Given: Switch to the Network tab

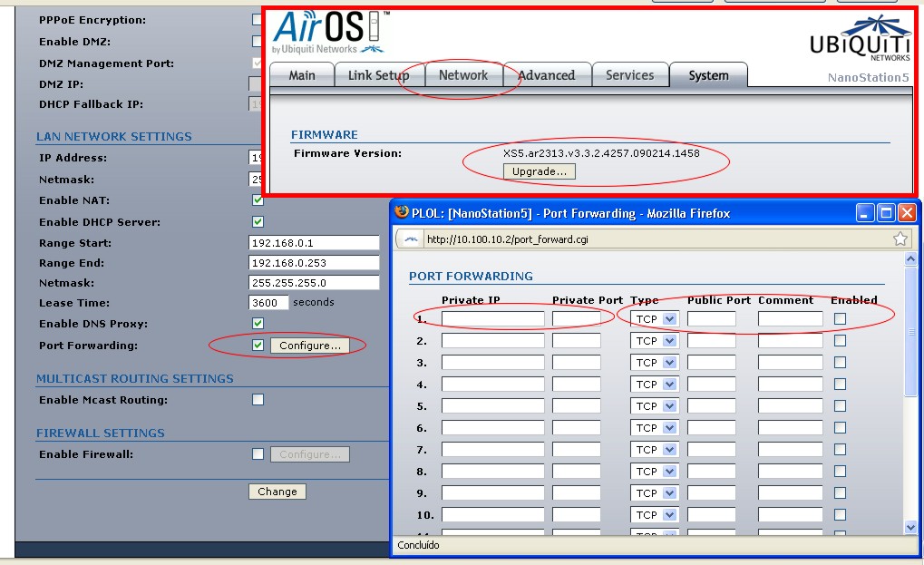Looking at the screenshot, I should pos(463,75).
